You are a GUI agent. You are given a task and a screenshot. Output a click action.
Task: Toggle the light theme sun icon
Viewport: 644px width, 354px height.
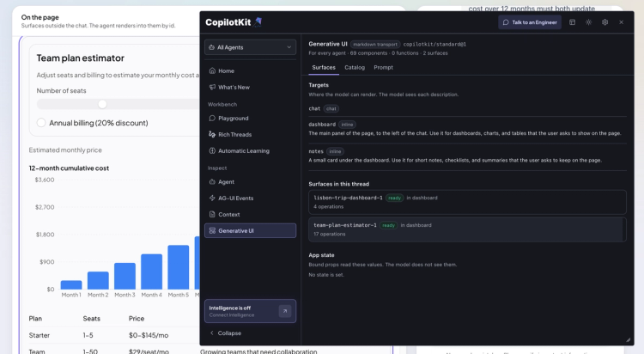coord(588,22)
